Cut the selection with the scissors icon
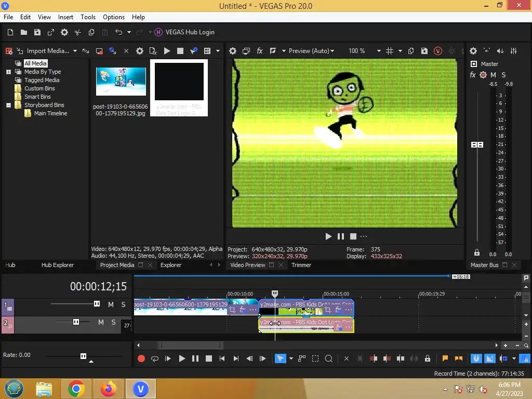 click(x=78, y=32)
